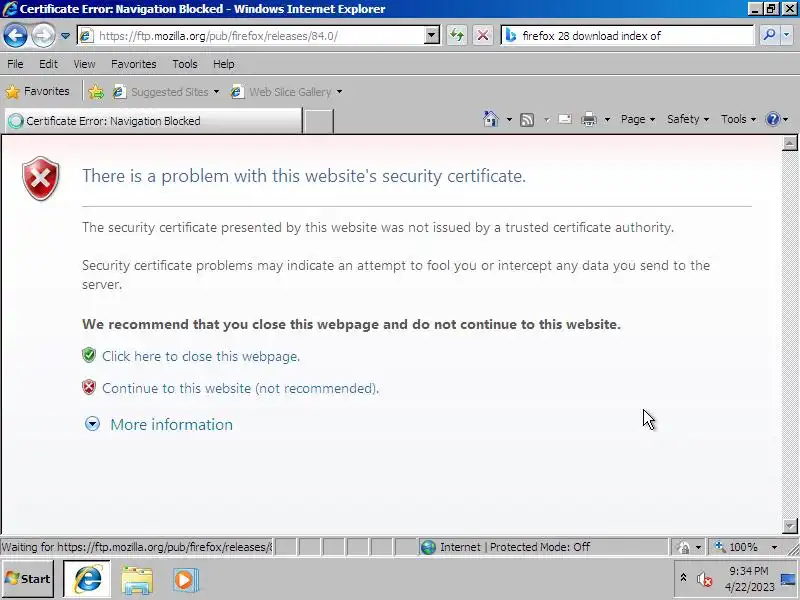
Task: Refresh the page with the green arrows icon
Action: coord(457,36)
